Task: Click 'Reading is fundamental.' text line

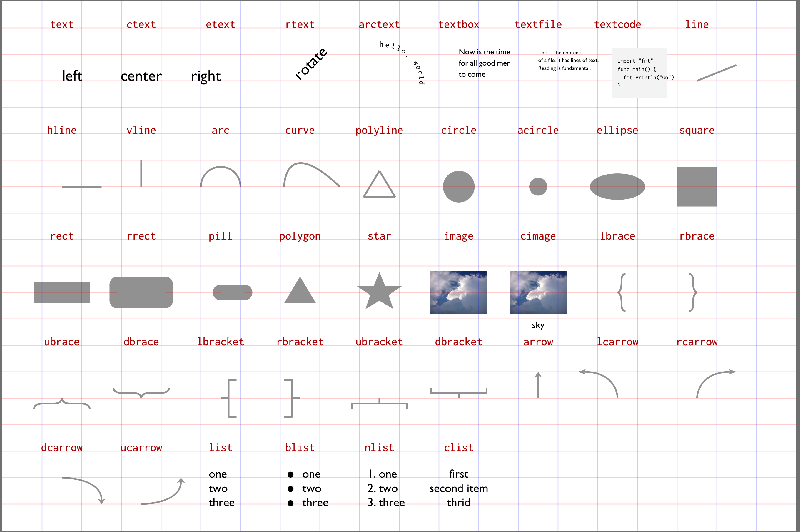Action: click(564, 68)
